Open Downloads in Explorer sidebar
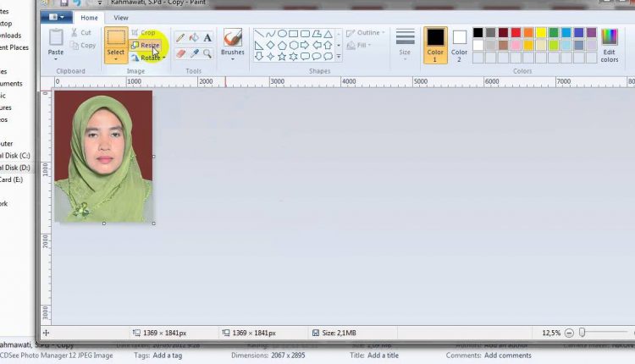The height and width of the screenshot is (364, 635). tap(10, 36)
